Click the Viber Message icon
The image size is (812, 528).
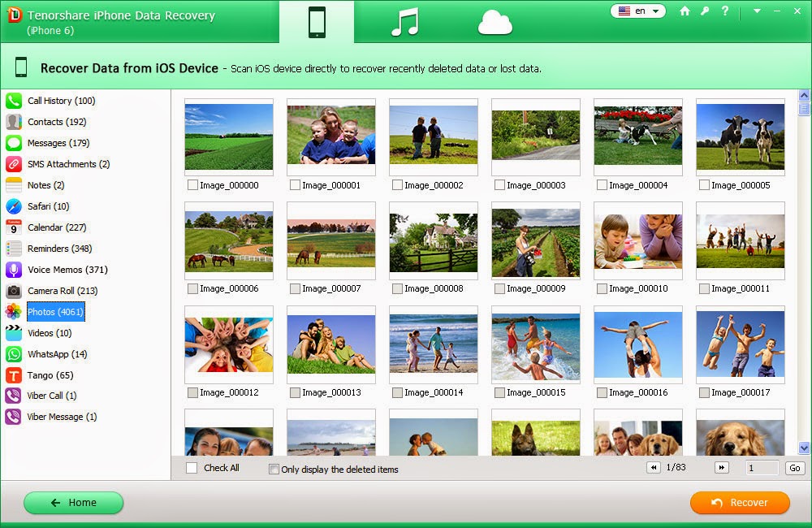click(x=14, y=417)
